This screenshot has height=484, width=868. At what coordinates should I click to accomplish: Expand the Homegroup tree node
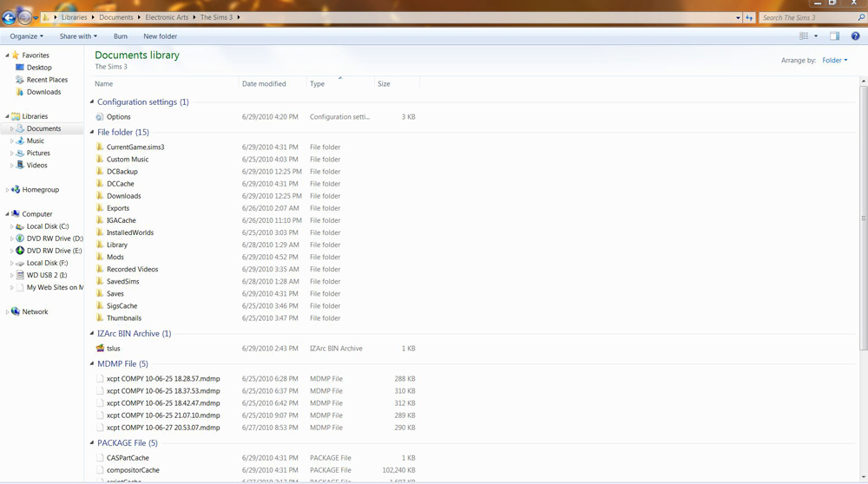pyautogui.click(x=7, y=190)
